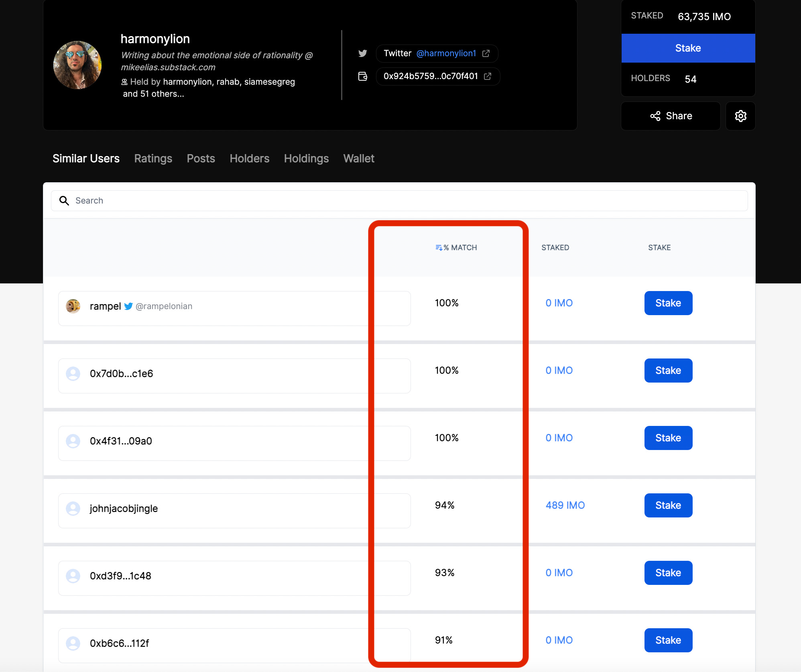The image size is (801, 672).
Task: Open the Wallet tab
Action: coord(359,159)
